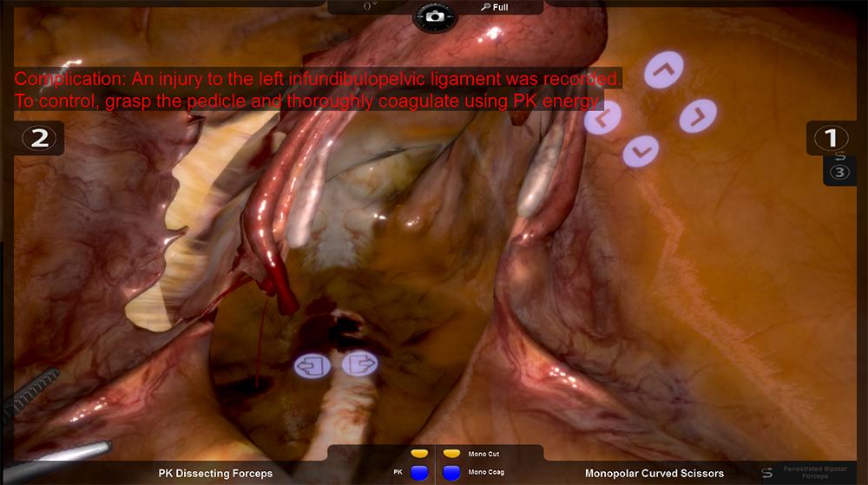Click the right-pointing arrow icon over the pelvis
Viewport: 868px width, 485px height.
pyautogui.click(x=358, y=364)
